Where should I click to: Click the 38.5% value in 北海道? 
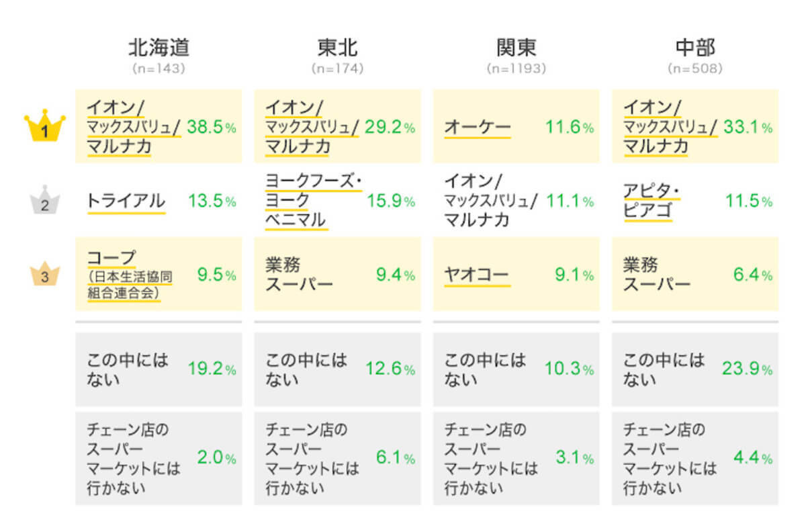211,127
